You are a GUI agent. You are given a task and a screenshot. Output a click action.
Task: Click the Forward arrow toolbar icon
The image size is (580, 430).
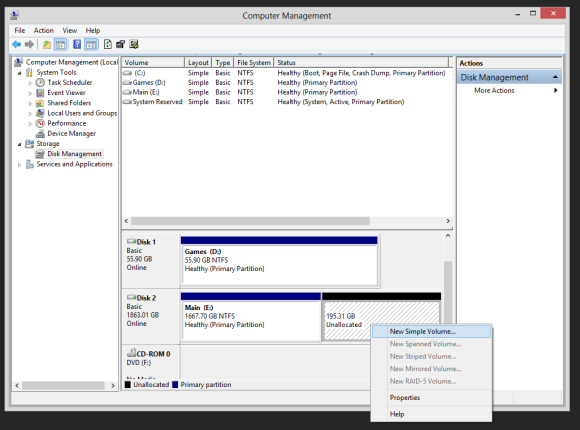(29, 45)
